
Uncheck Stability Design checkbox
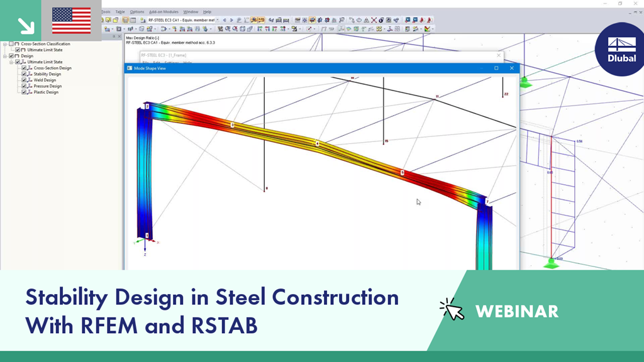(x=24, y=74)
